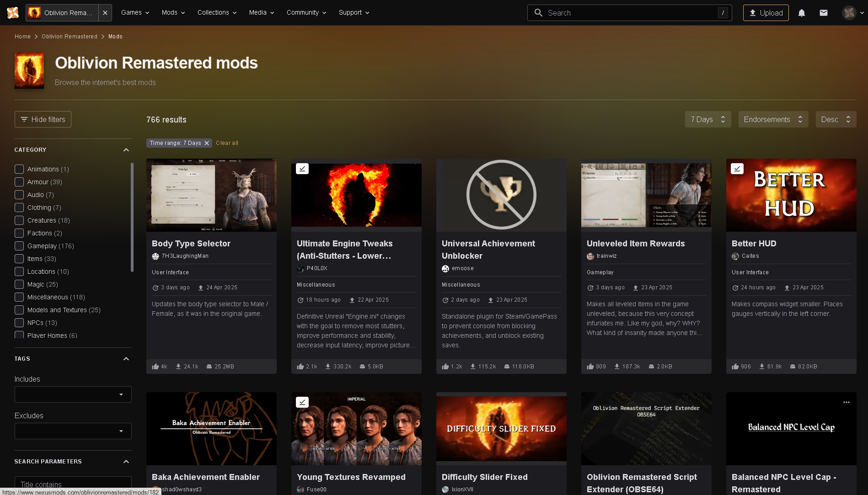Click the tracked checkmark badge on Better HUD
868x495 pixels.
pyautogui.click(x=737, y=169)
